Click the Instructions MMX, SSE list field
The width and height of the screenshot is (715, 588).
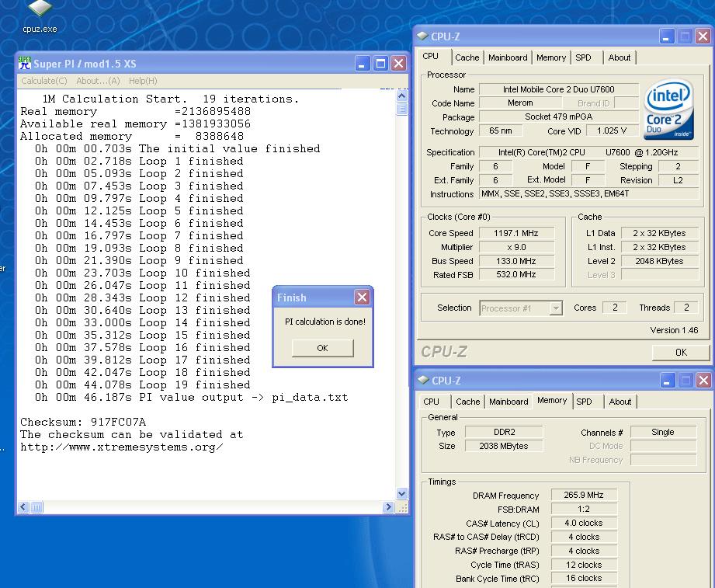coord(588,194)
